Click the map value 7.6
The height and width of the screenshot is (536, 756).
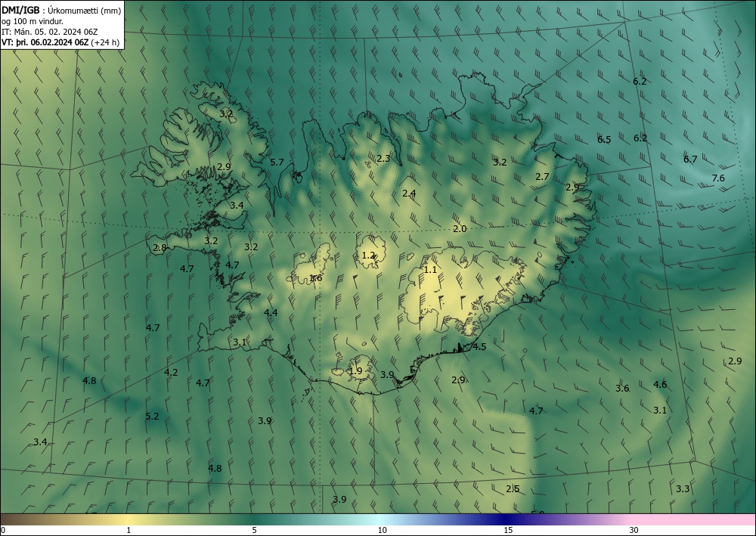coord(718,178)
